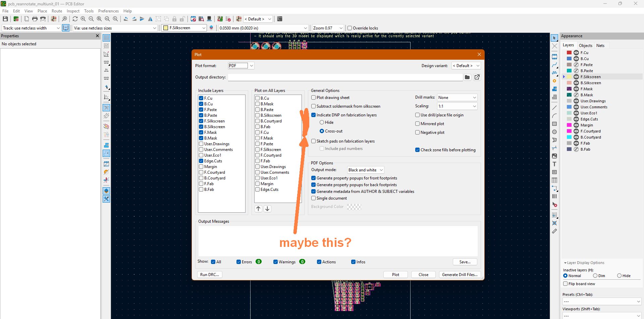Open the Inspect menu

click(x=73, y=11)
